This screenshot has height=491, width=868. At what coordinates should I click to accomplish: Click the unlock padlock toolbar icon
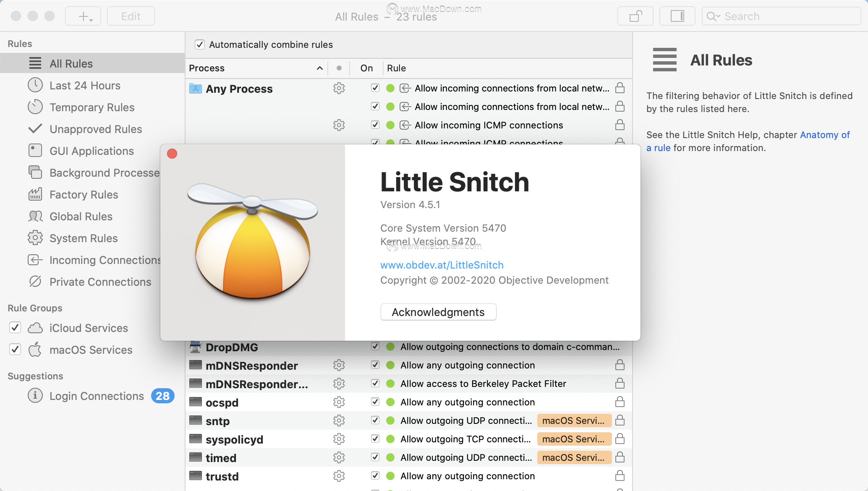tap(635, 16)
